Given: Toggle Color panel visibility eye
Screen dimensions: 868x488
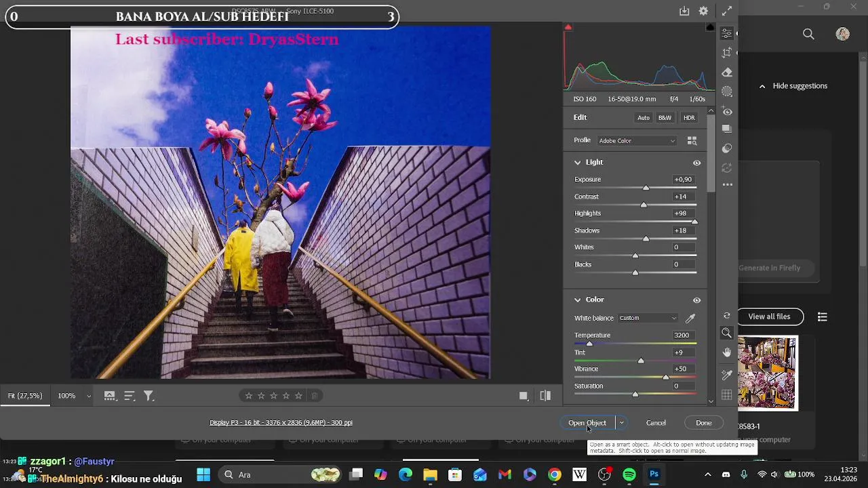Looking at the screenshot, I should point(696,300).
